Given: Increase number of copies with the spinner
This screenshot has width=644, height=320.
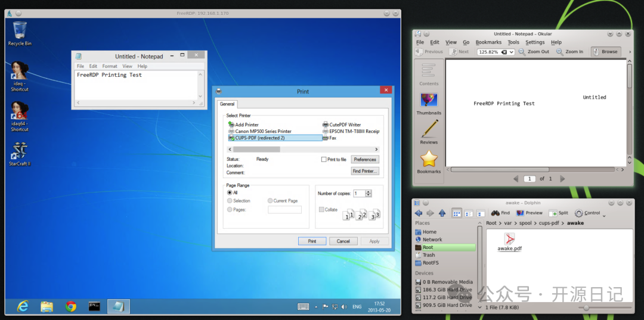Looking at the screenshot, I should [x=369, y=191].
